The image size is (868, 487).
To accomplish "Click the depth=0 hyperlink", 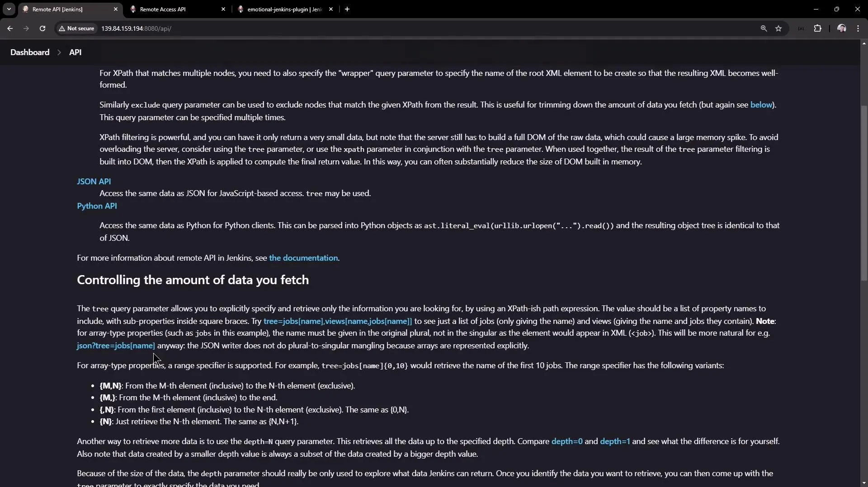I will tap(567, 441).
